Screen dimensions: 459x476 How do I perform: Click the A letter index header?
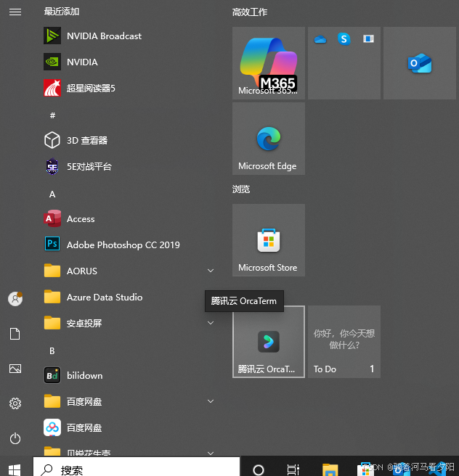[x=52, y=194]
